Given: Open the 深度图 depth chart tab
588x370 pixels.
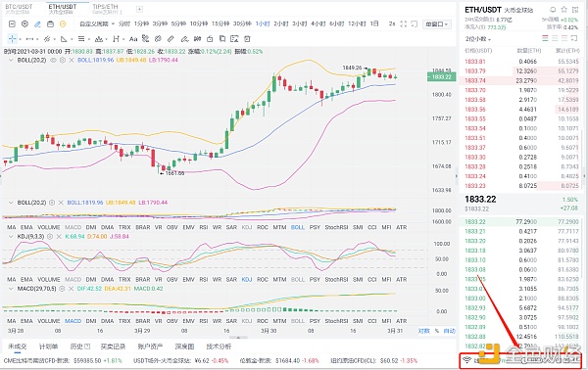Looking at the screenshot, I should pos(184,347).
